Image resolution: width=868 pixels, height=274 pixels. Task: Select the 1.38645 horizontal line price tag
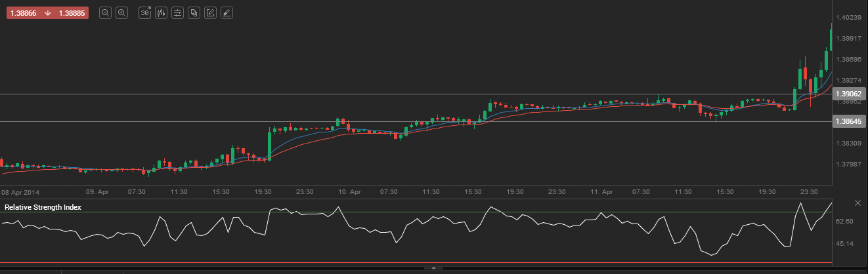[850, 122]
